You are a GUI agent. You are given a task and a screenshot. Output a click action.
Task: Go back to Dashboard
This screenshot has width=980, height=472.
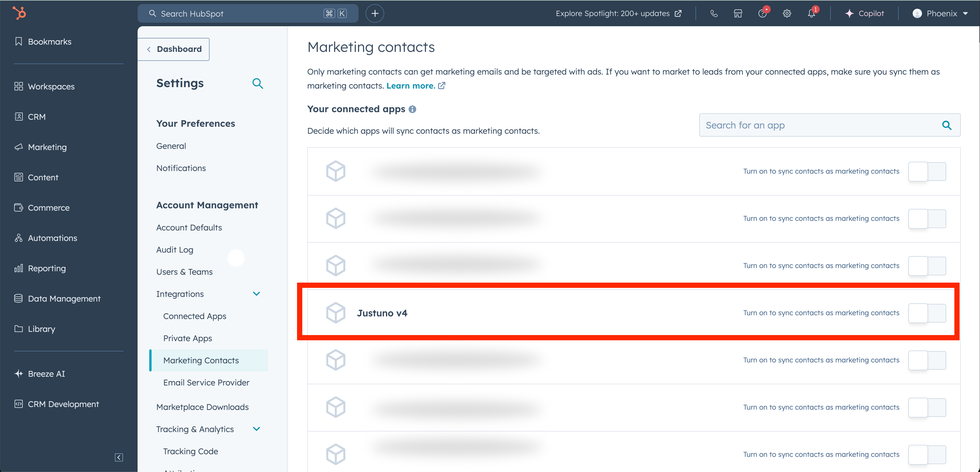[x=174, y=49]
